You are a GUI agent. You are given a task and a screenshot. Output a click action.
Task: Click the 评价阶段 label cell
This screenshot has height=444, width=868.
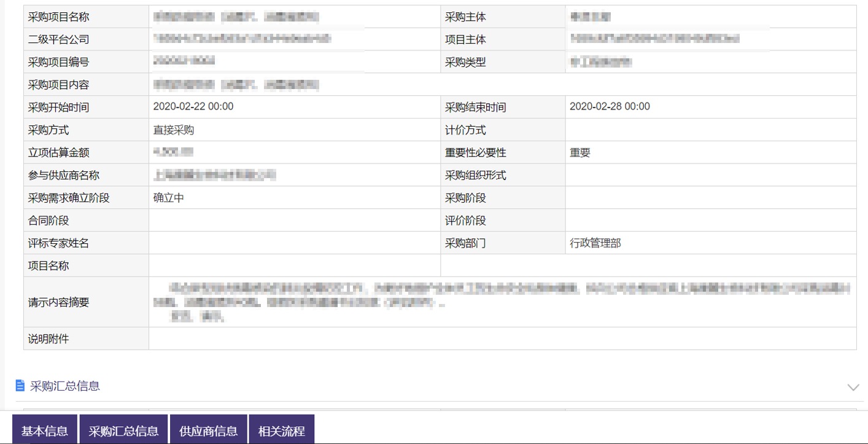(503, 221)
